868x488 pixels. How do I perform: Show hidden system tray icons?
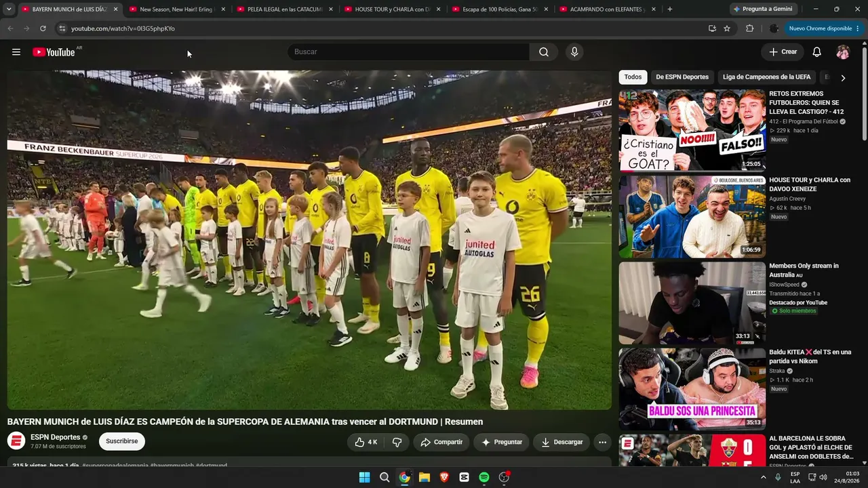click(763, 477)
